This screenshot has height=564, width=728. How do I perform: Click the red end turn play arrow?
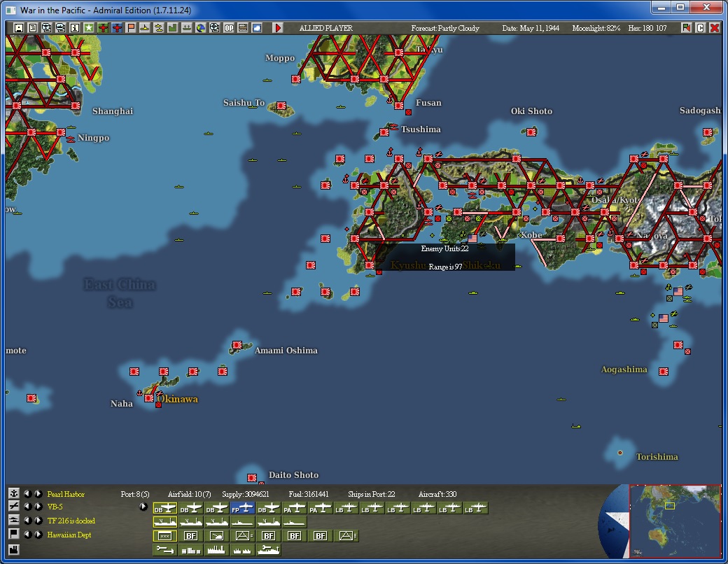(278, 28)
